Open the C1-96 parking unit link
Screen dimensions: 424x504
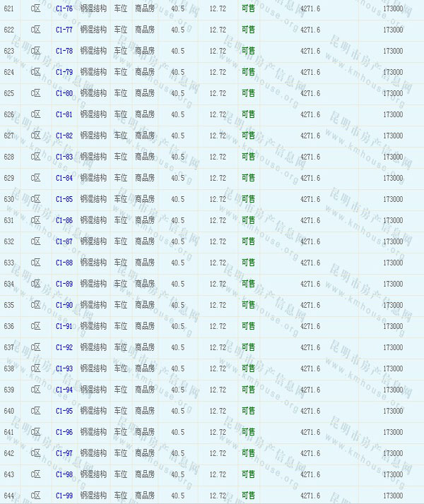64,432
